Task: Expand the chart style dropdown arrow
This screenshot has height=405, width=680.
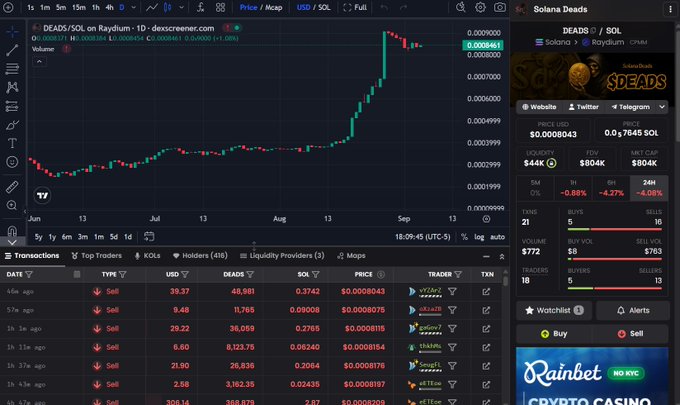Action: [x=181, y=7]
